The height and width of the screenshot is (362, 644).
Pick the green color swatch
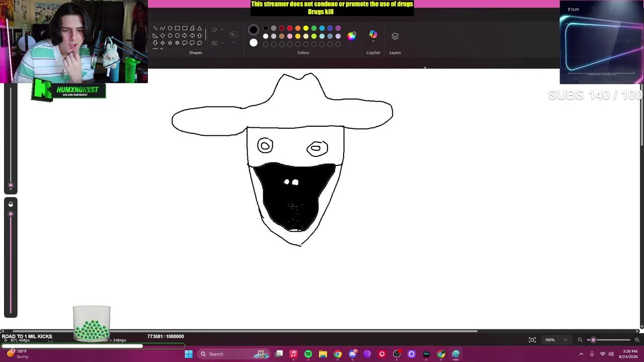click(314, 28)
